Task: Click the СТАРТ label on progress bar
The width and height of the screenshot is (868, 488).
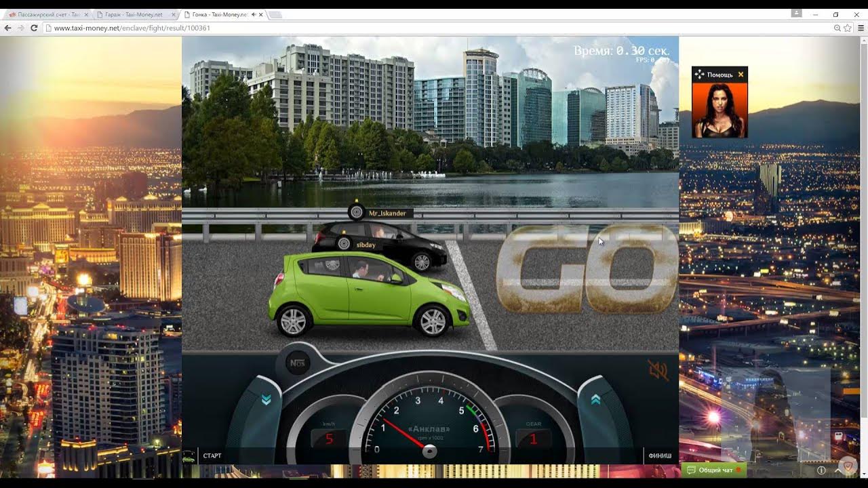Action: tap(212, 456)
